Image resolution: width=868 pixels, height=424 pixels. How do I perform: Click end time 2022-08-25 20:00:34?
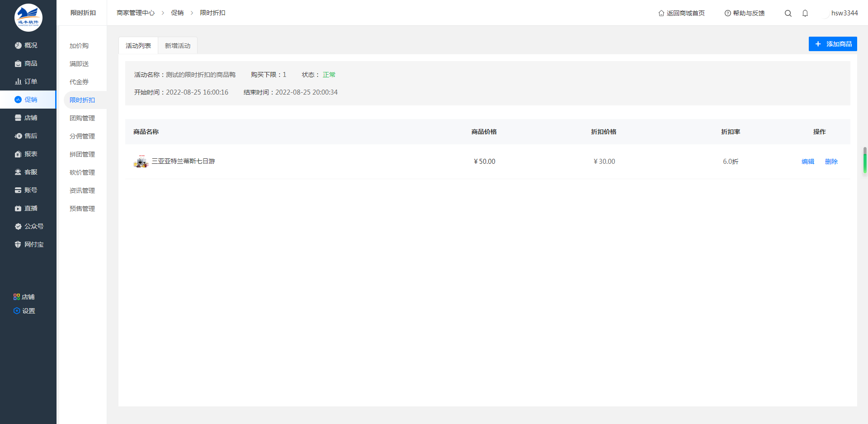307,92
